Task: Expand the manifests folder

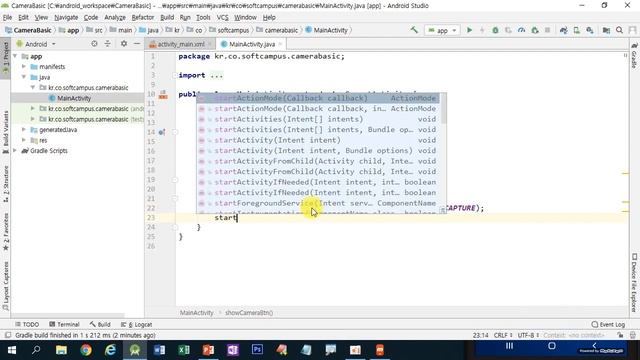Action: point(24,67)
